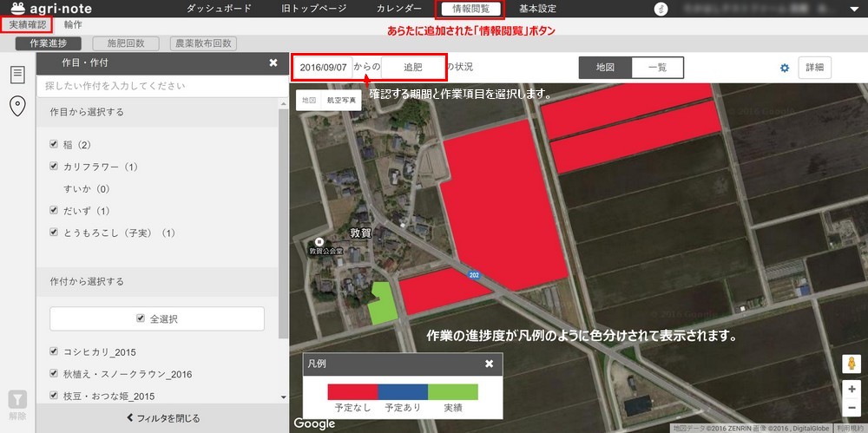Toggle とうもろこし（子実）checkbox
The height and width of the screenshot is (433, 868).
pyautogui.click(x=54, y=233)
